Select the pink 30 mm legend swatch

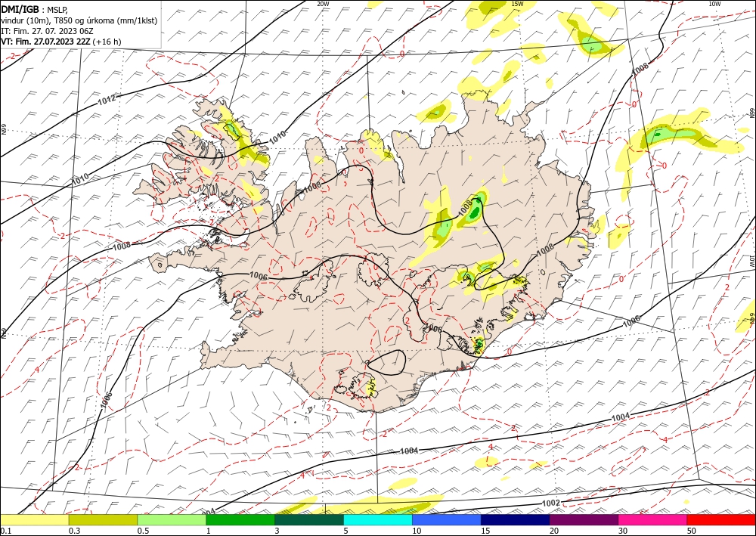[x=653, y=519]
